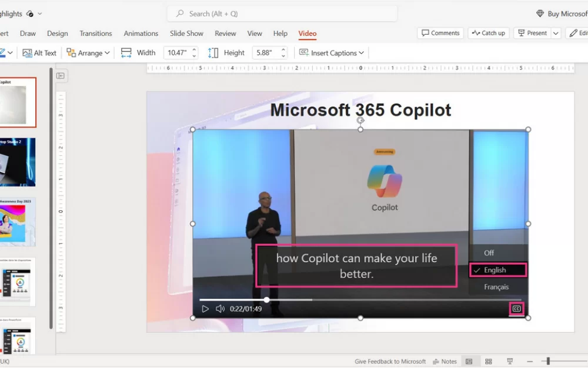588x368 pixels.
Task: Increase video Width with up arrow
Action: pos(194,49)
